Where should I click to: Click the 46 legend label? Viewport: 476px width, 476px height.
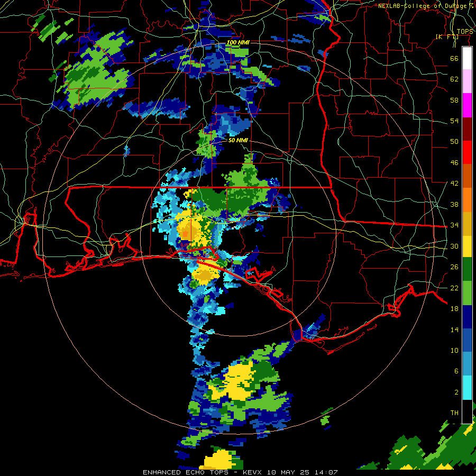[454, 163]
